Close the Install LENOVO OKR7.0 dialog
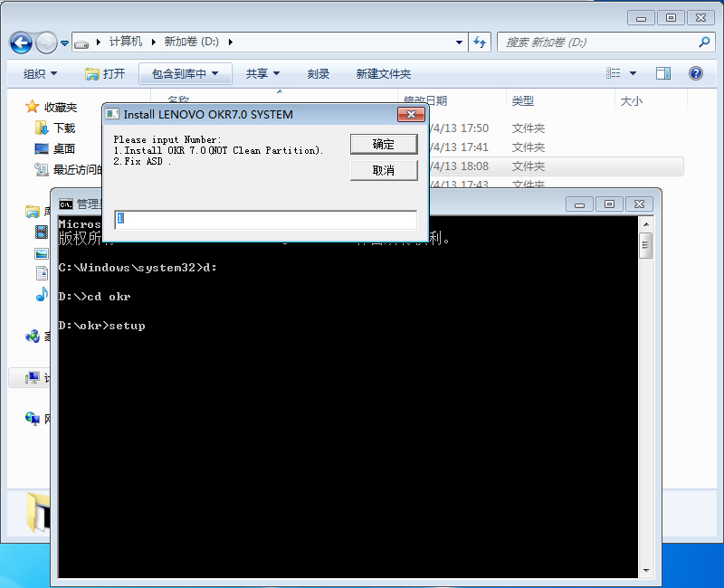 (x=411, y=115)
